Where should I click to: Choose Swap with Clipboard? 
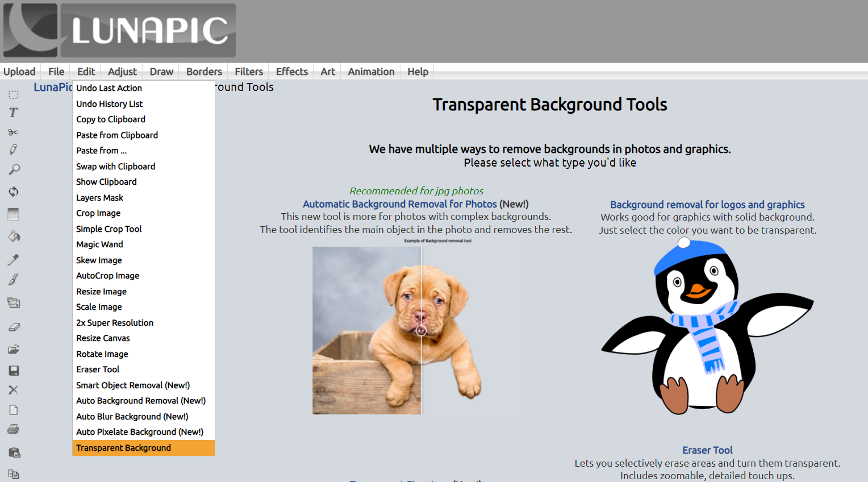144,167
